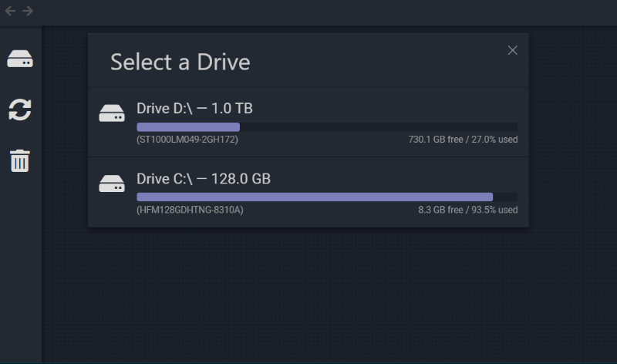Click the drive icon beside Drive C:\

point(112,184)
